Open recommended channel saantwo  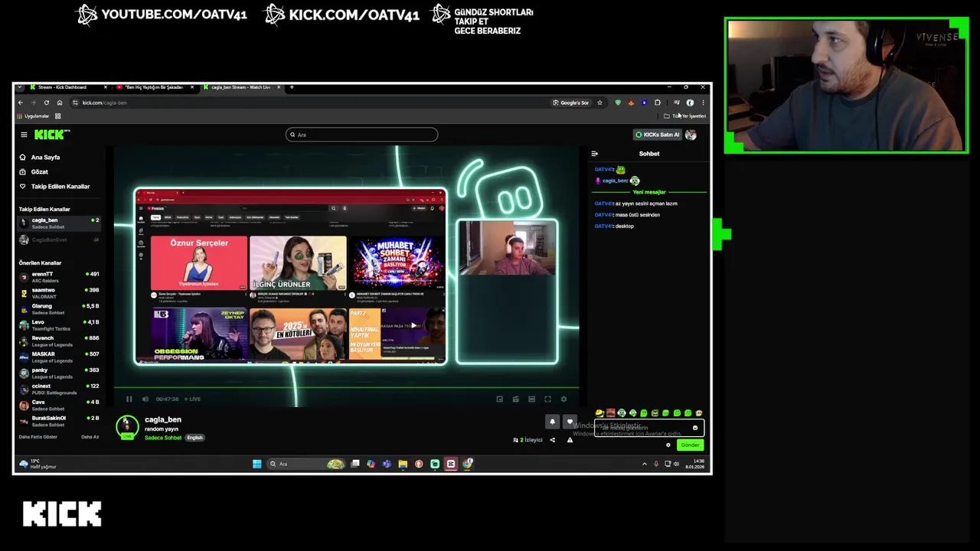59,293
